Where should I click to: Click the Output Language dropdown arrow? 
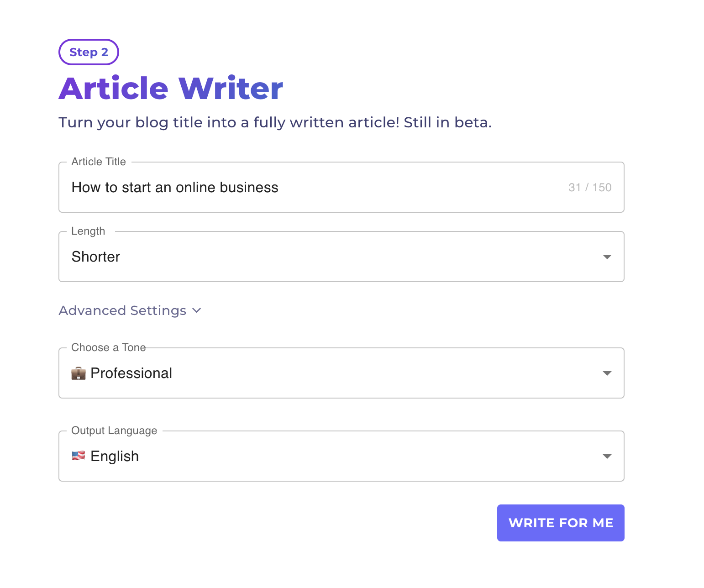pos(607,457)
